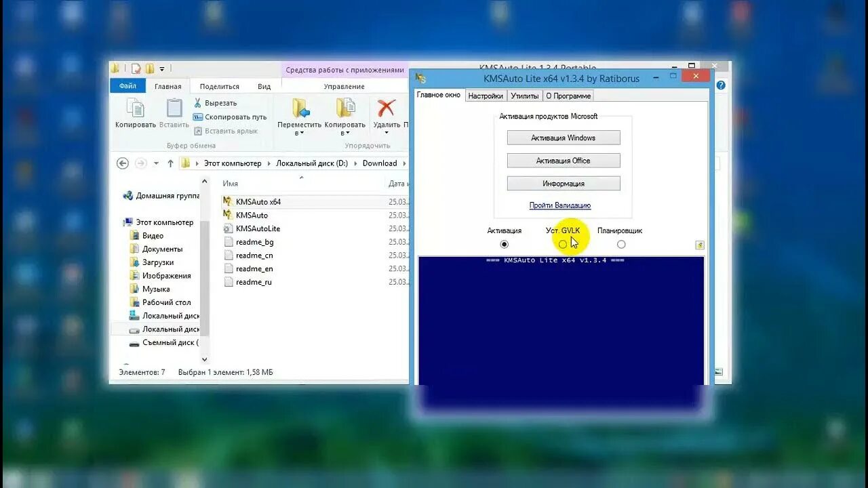Click the Информация button

[564, 184]
